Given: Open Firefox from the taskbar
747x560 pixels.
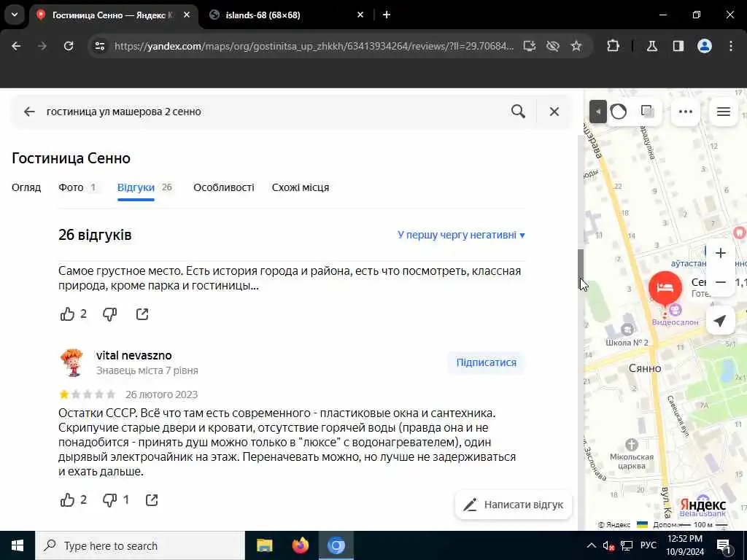Looking at the screenshot, I should point(300,545).
